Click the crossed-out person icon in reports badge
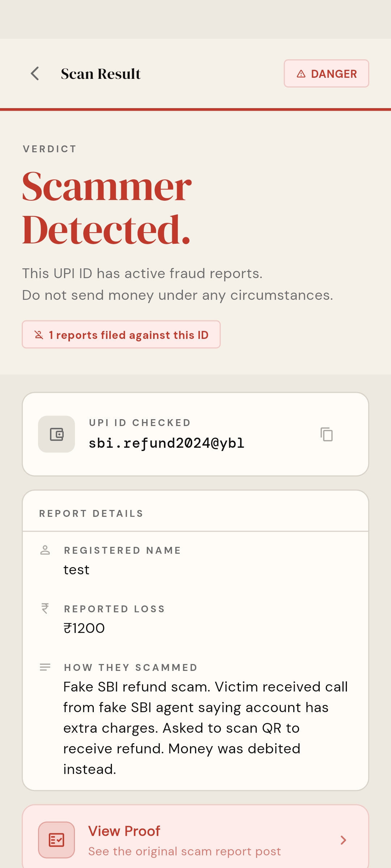Screen dimensions: 391x868 pyautogui.click(x=39, y=335)
